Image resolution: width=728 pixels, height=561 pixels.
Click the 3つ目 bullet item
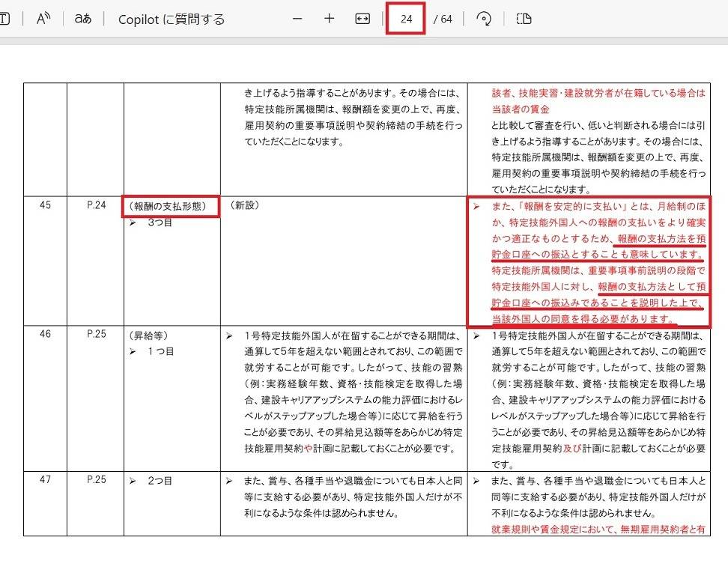pos(159,223)
